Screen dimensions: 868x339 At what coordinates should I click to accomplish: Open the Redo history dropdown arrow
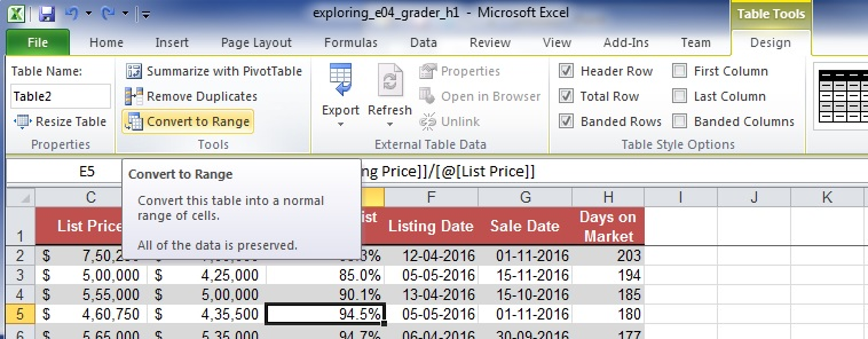point(126,14)
